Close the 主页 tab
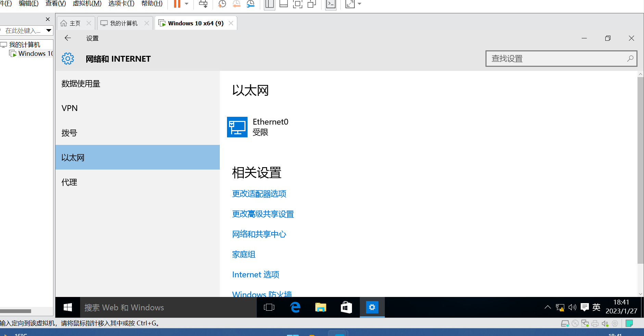Viewport: 644px width, 336px height. click(89, 23)
